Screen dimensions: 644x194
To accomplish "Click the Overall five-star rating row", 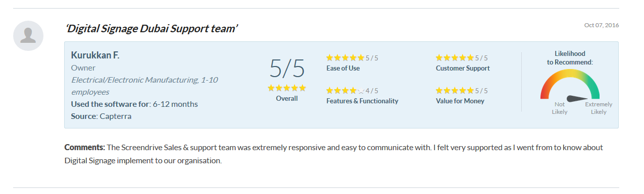I will pos(287,88).
